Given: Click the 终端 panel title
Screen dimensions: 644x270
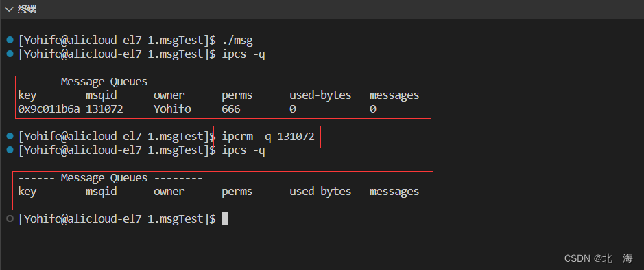Looking at the screenshot, I should (x=27, y=9).
